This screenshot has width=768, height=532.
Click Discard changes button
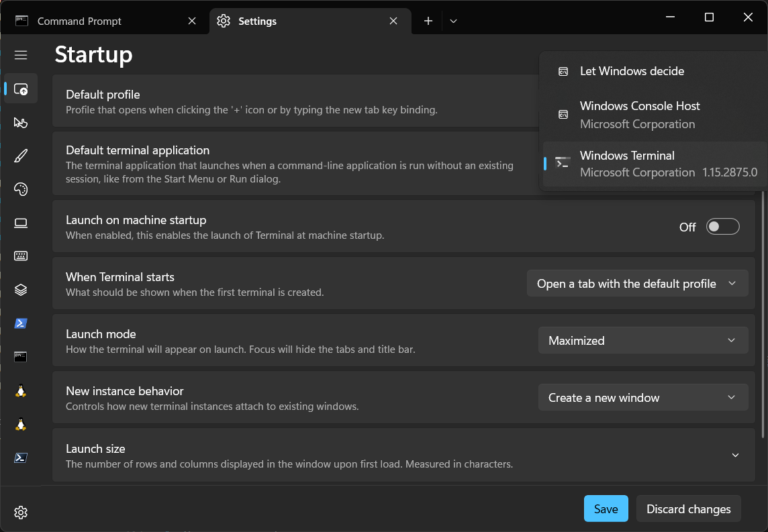point(688,509)
